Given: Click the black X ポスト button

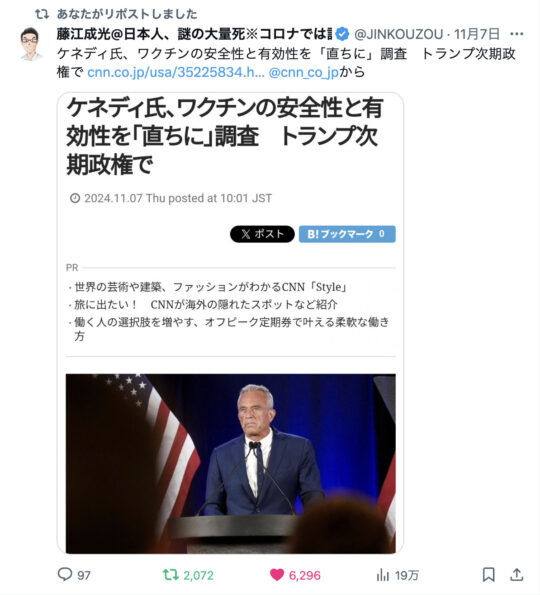Looking at the screenshot, I should coord(262,234).
